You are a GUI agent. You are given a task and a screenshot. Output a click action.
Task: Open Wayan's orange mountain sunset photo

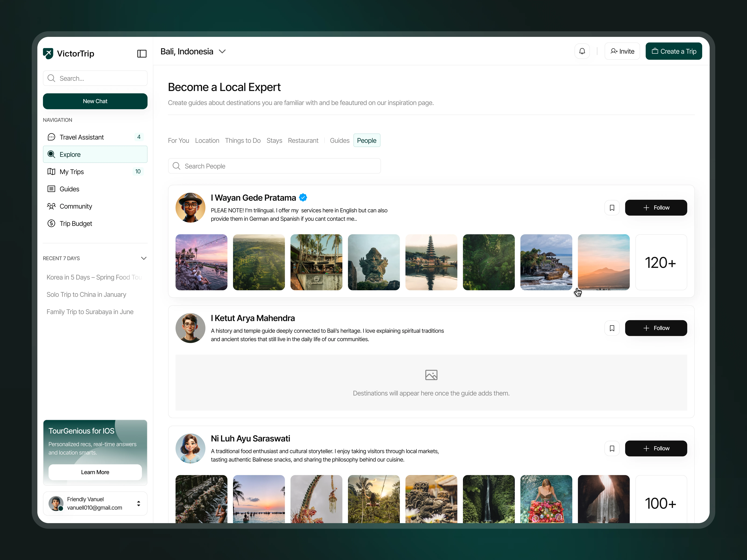click(604, 262)
